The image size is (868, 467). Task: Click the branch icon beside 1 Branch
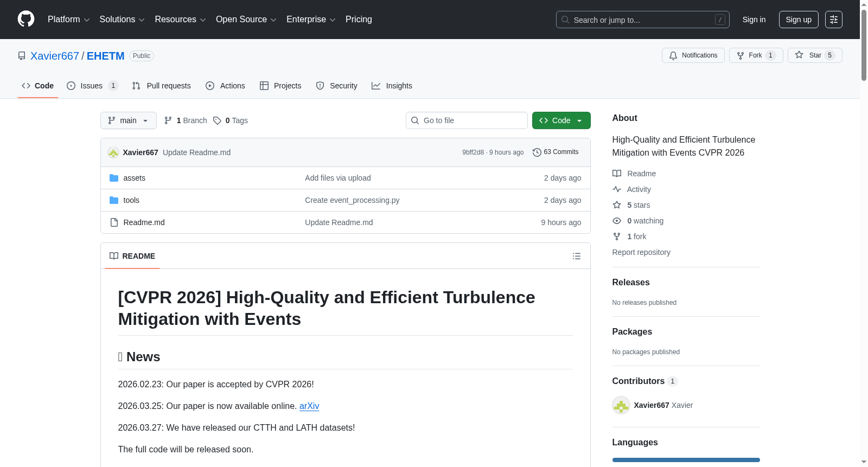point(168,120)
